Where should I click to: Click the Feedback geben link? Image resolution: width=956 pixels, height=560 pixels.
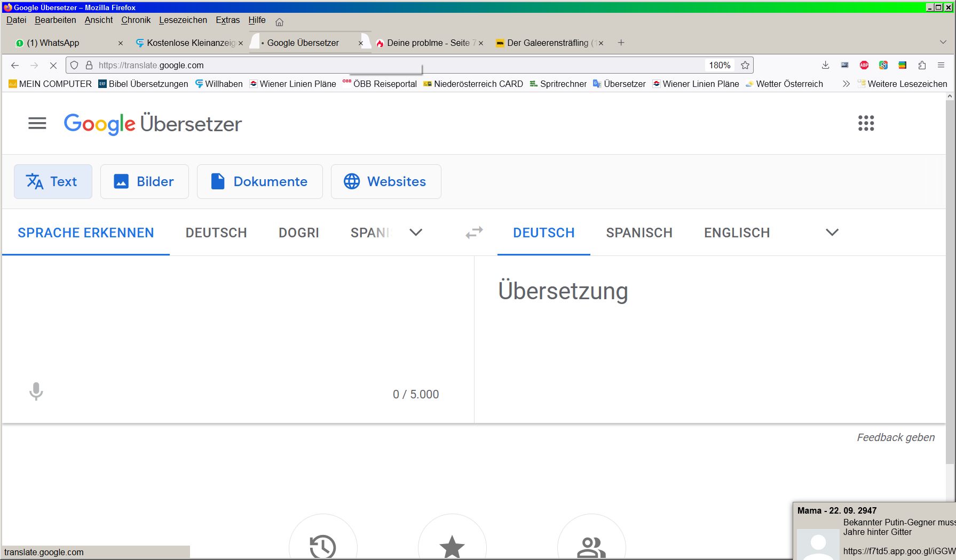(x=896, y=437)
